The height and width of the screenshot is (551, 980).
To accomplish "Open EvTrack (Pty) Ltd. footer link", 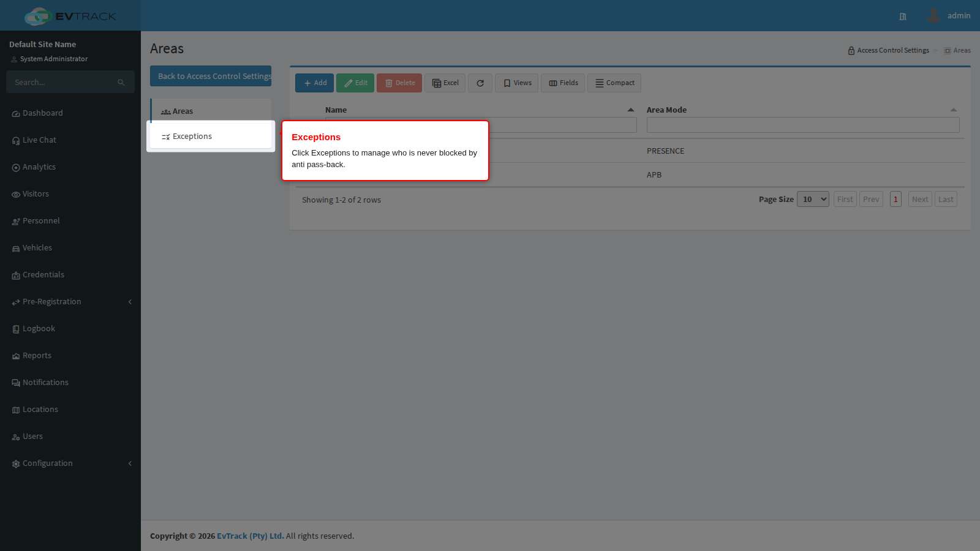I will (x=251, y=536).
